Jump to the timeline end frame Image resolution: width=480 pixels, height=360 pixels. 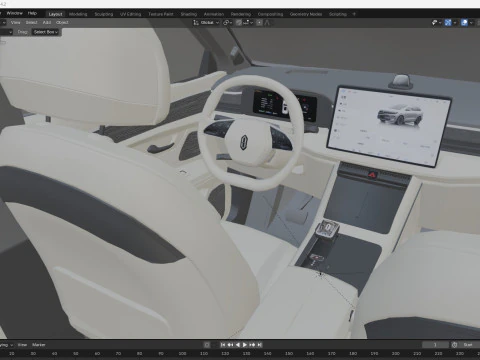coord(260,345)
